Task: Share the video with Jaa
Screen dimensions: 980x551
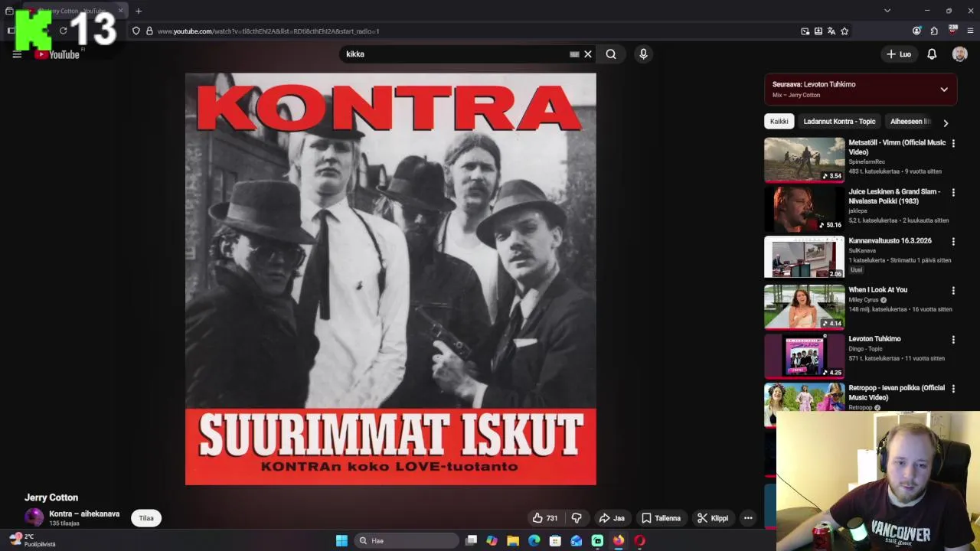Action: (612, 518)
